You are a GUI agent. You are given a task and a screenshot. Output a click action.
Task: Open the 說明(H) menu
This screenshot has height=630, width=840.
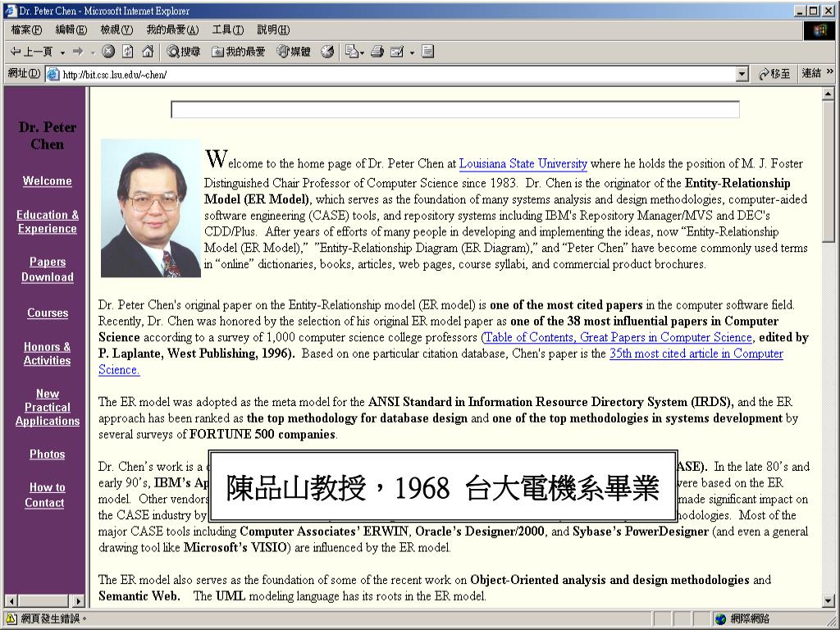coord(273,30)
